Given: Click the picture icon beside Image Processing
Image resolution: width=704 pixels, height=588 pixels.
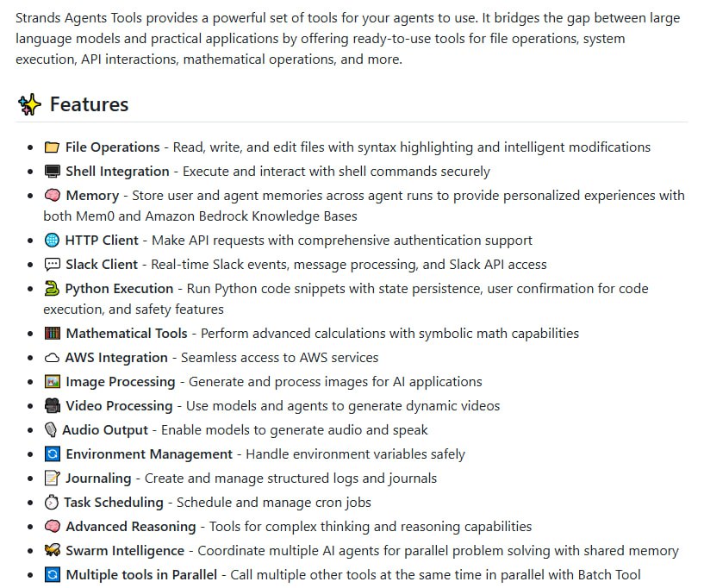Looking at the screenshot, I should (x=52, y=382).
